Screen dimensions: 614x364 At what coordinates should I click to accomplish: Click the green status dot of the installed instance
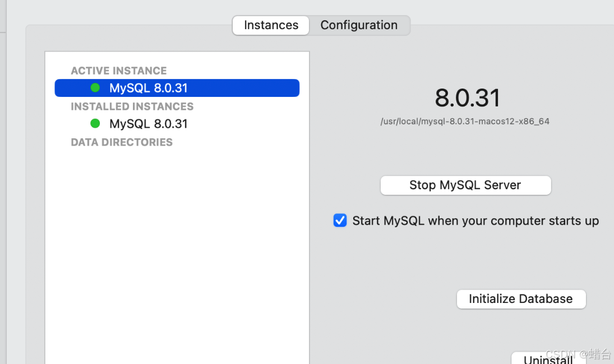click(x=95, y=124)
